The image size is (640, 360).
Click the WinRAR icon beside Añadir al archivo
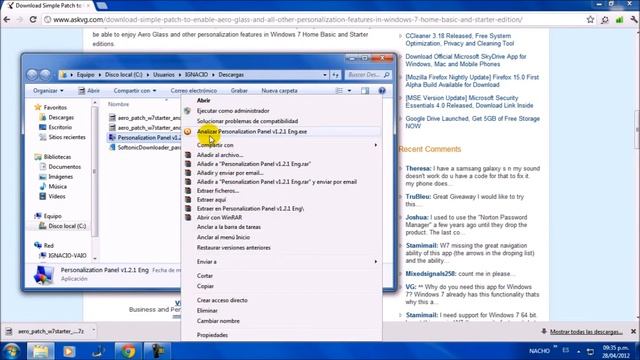point(188,155)
